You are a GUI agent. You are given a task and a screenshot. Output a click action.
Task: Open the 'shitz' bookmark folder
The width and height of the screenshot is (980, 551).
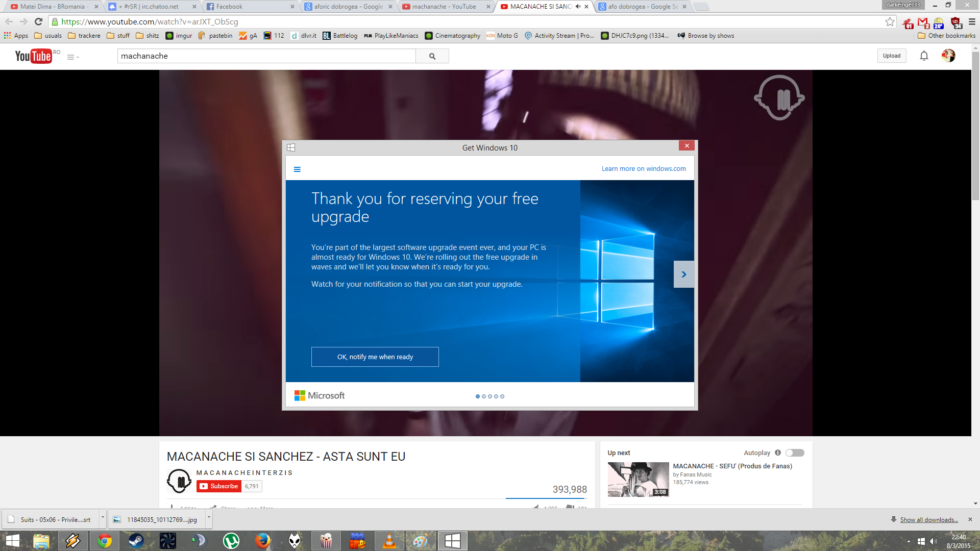click(148, 36)
